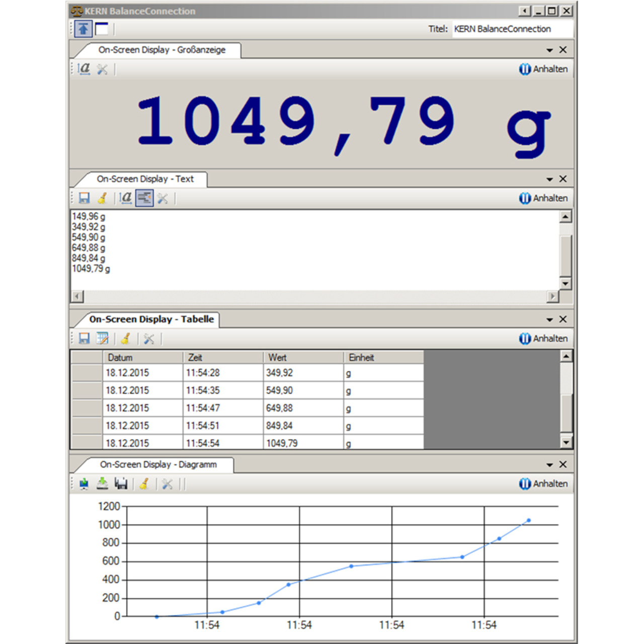644x644 pixels.
Task: Open the Großanzeige settings tools icon
Action: [102, 69]
